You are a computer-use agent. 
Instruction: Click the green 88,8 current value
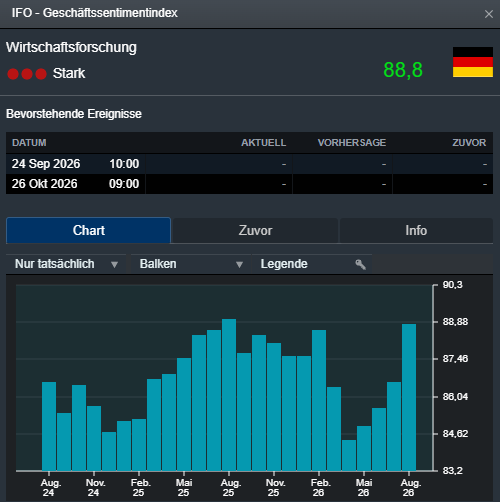[403, 70]
